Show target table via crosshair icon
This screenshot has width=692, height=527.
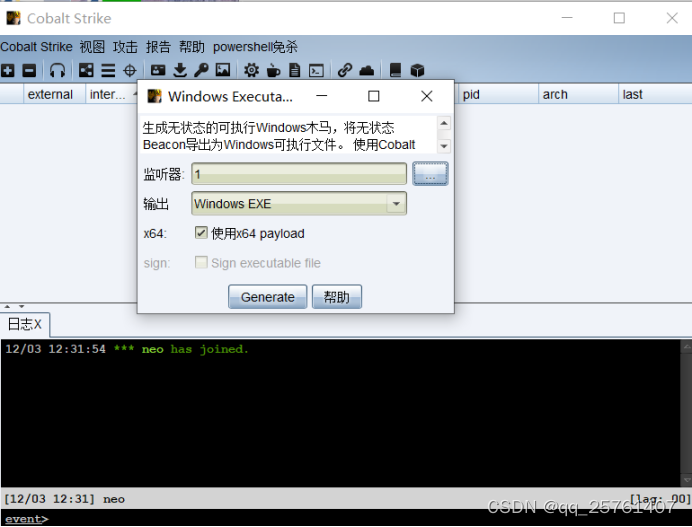[x=130, y=70]
